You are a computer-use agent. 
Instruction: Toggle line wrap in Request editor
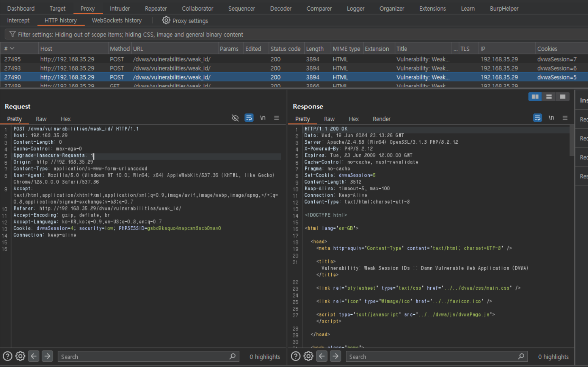point(249,118)
